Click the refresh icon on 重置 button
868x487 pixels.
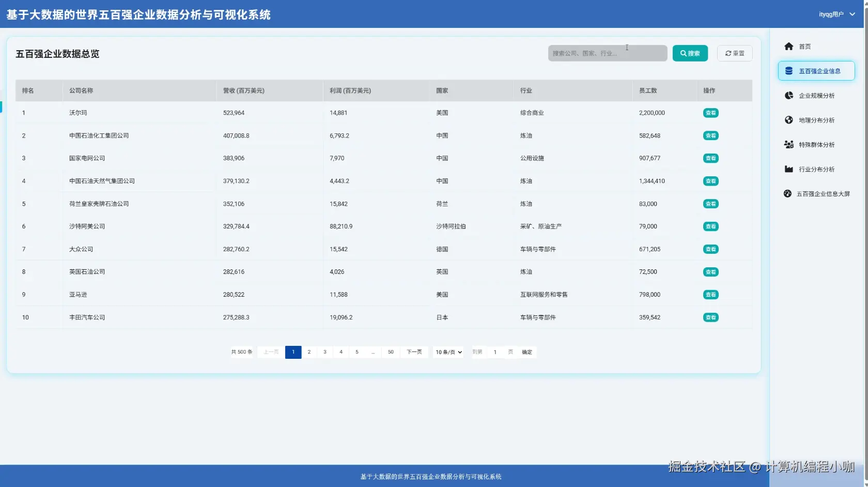(x=728, y=53)
